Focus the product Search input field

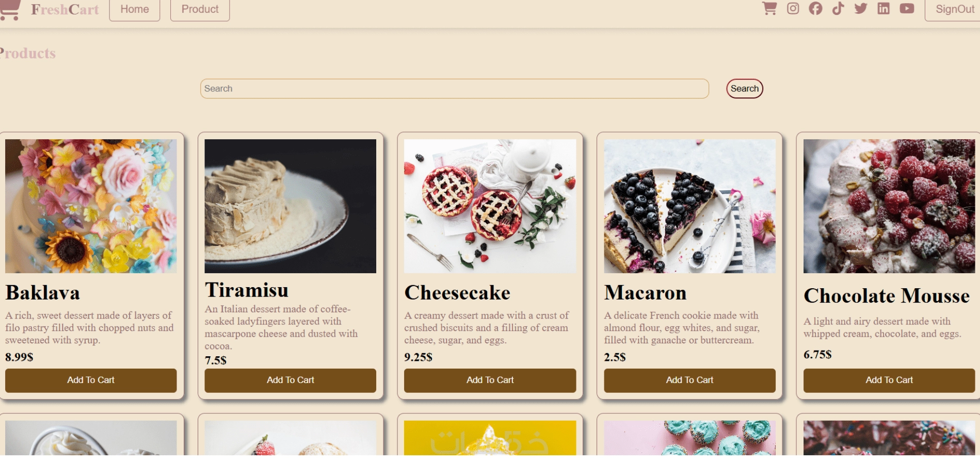tap(454, 89)
